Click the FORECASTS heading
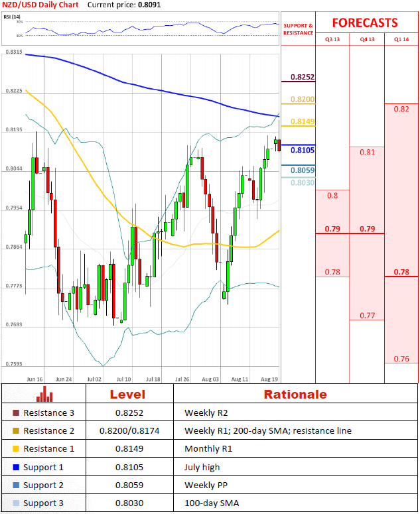The width and height of the screenshot is (420, 514). 364,23
